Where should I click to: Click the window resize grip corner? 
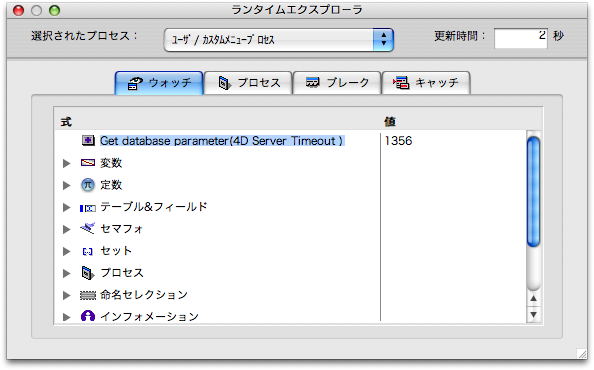[x=581, y=354]
